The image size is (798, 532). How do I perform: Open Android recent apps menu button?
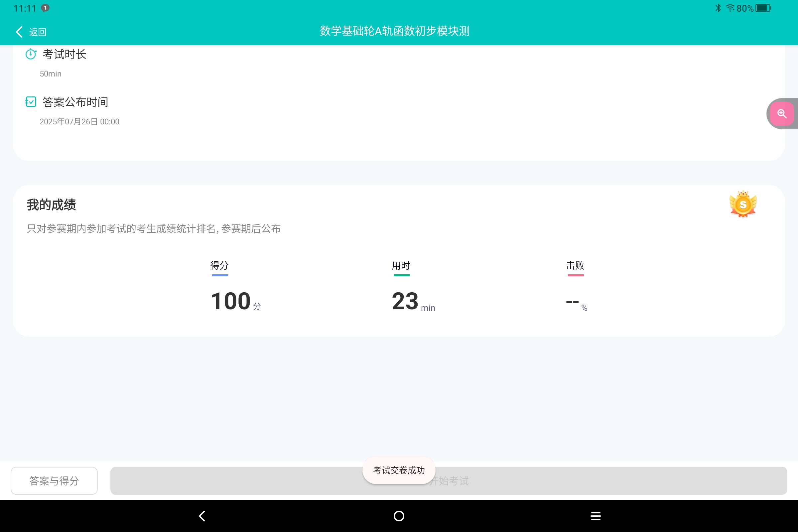coord(596,516)
